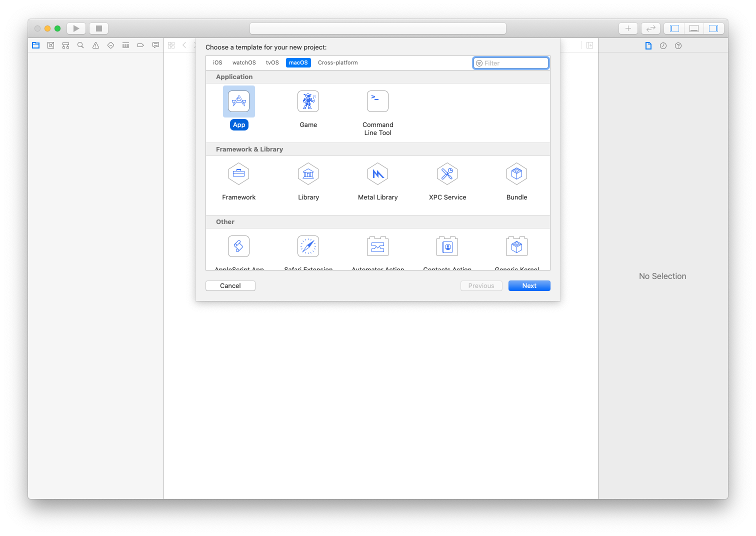Open the Debug navigator
Image resolution: width=756 pixels, height=536 pixels.
[125, 45]
